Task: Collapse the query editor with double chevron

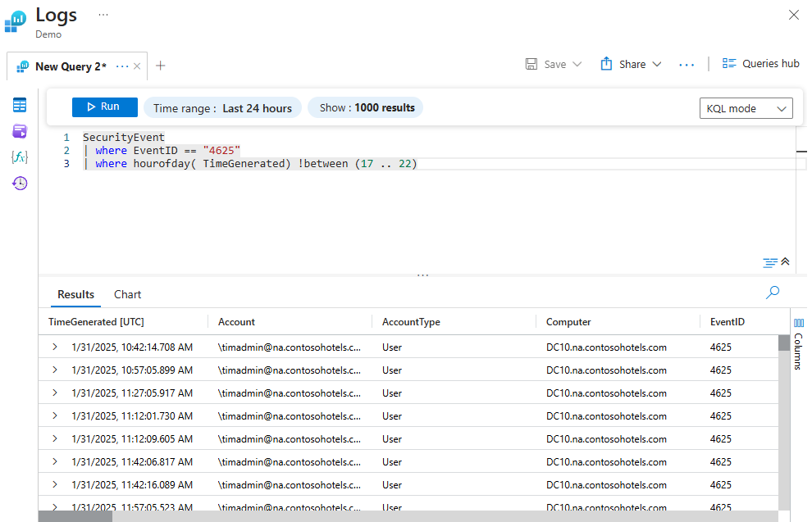Action: coord(785,261)
